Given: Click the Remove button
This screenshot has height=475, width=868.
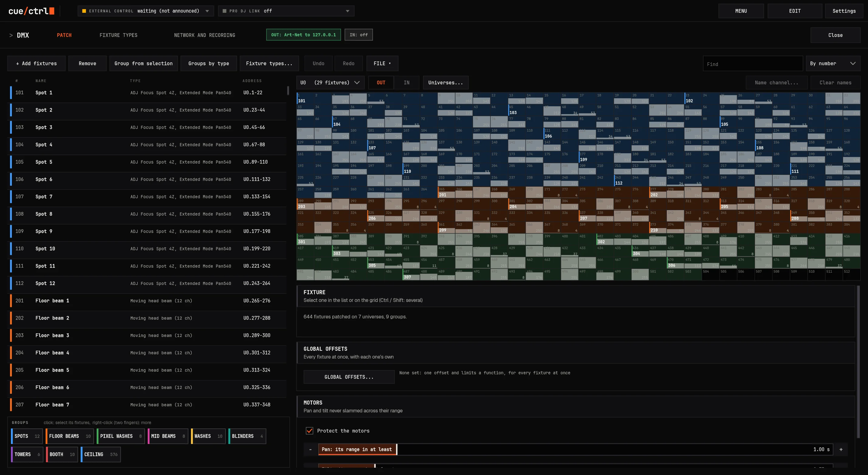Looking at the screenshot, I should 87,63.
